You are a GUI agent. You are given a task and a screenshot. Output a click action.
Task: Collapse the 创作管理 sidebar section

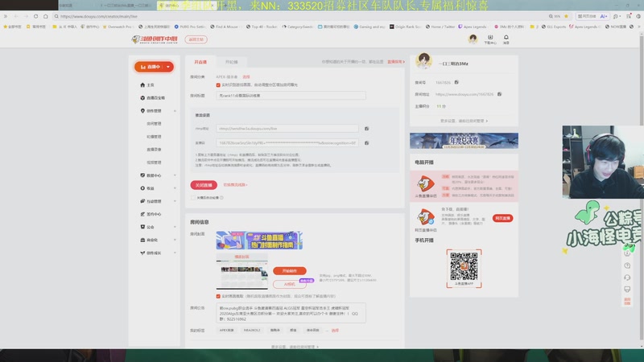[x=175, y=111]
